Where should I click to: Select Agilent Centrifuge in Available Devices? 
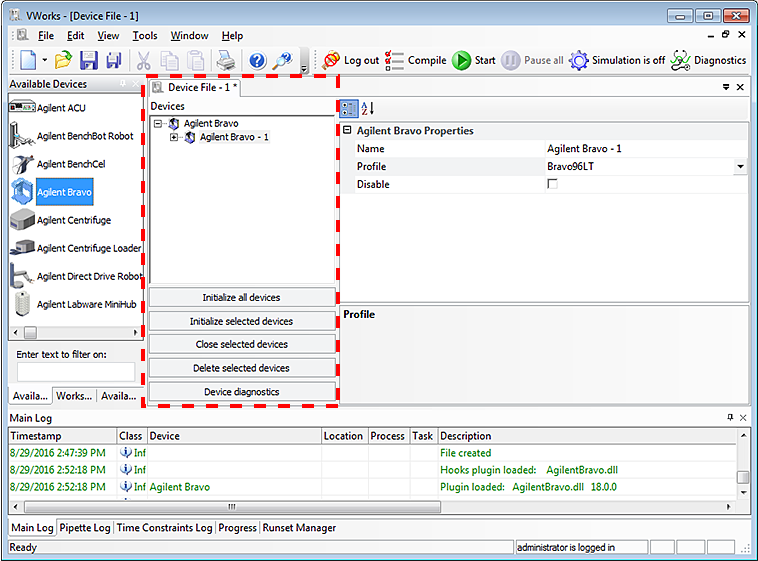[x=73, y=220]
